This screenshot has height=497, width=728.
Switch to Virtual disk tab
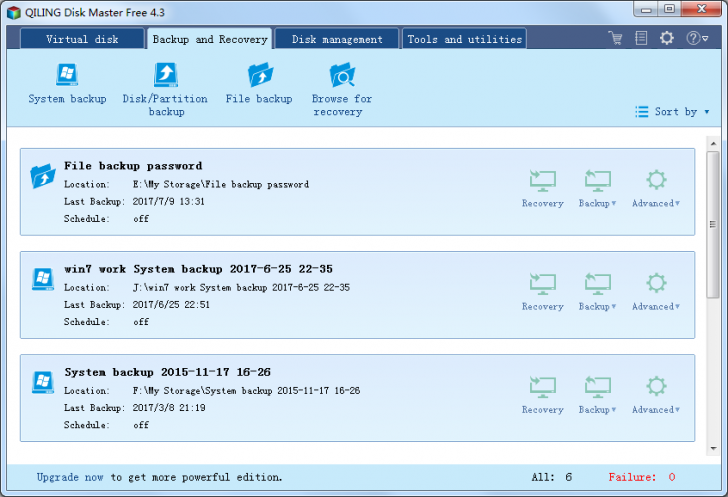pos(82,39)
